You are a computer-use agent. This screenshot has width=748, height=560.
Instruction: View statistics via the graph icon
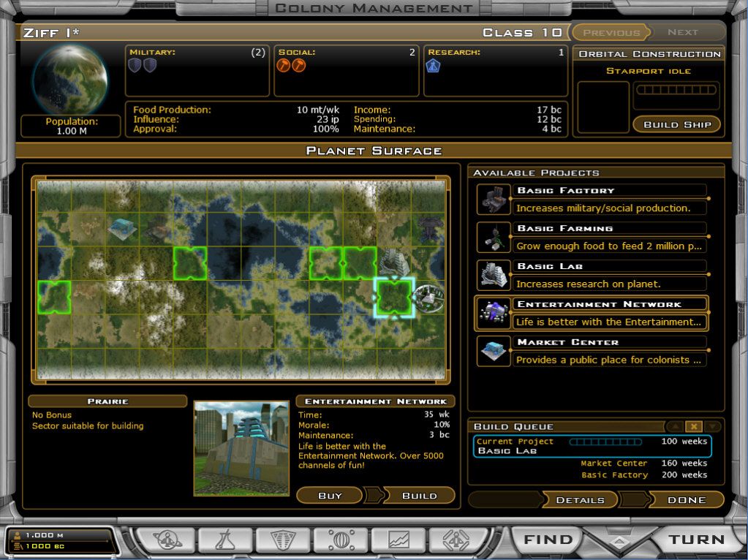click(400, 538)
